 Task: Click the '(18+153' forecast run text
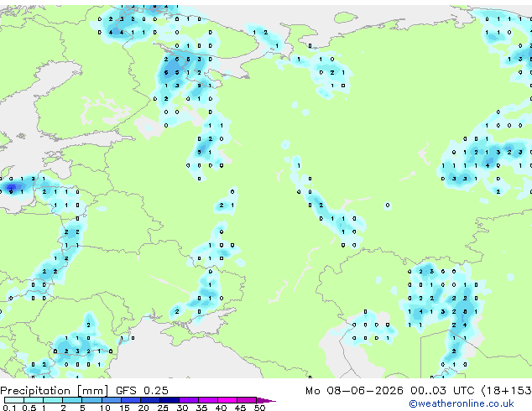point(506,391)
